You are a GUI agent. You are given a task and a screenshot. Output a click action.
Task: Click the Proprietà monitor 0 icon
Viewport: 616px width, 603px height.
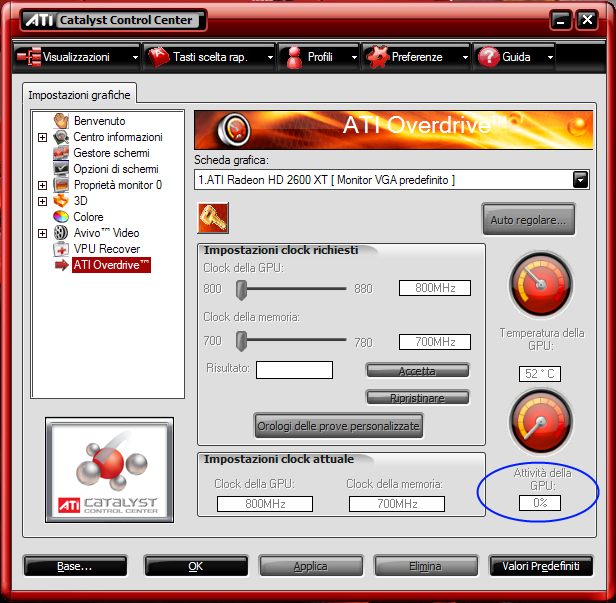[x=61, y=185]
